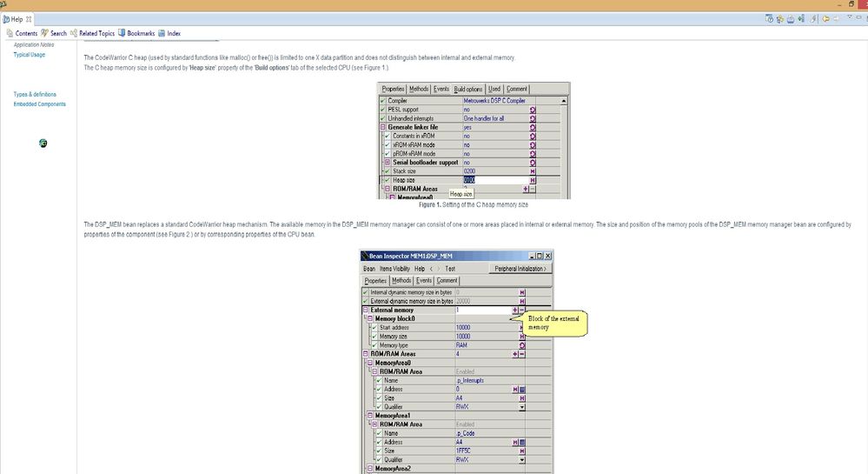Click the Test item in Bean Inspector menu bar
Image resolution: width=868 pixels, height=474 pixels.
coord(450,269)
